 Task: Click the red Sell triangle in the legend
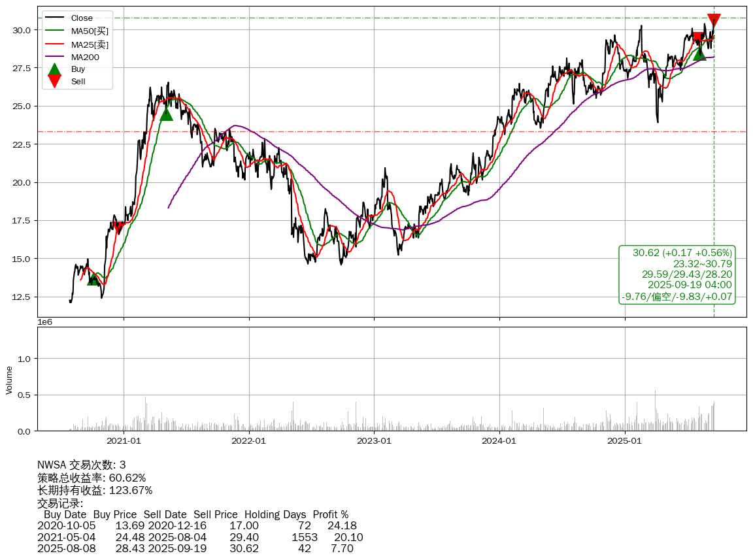point(55,81)
